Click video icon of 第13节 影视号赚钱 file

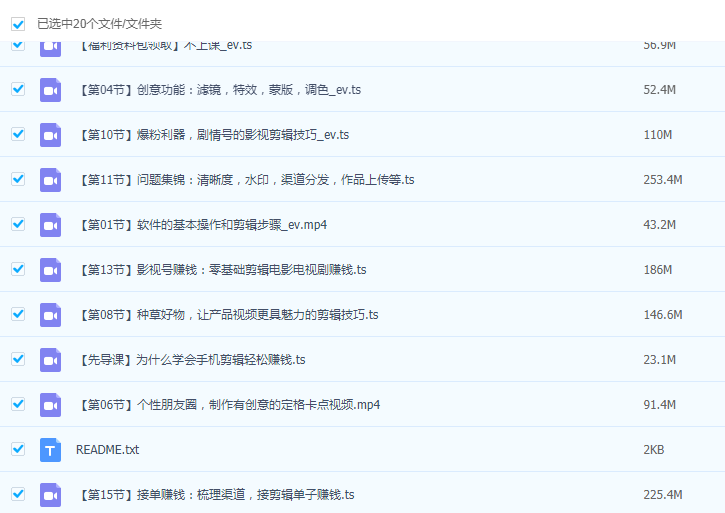(50, 270)
